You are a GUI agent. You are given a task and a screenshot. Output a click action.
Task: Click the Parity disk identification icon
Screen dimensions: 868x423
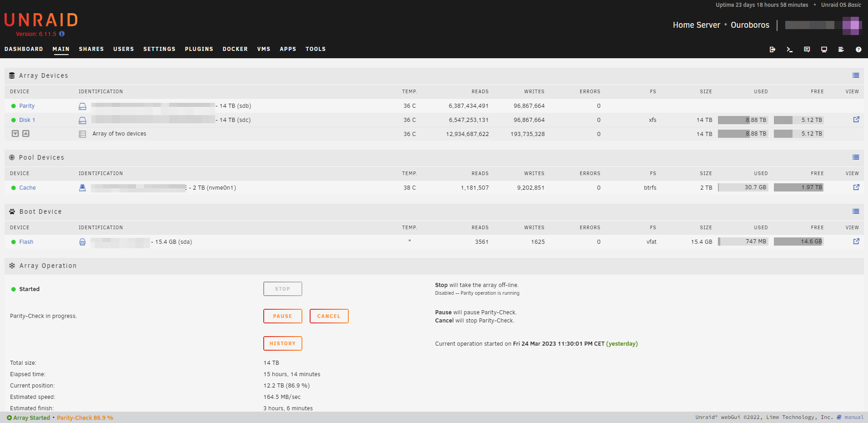click(82, 106)
